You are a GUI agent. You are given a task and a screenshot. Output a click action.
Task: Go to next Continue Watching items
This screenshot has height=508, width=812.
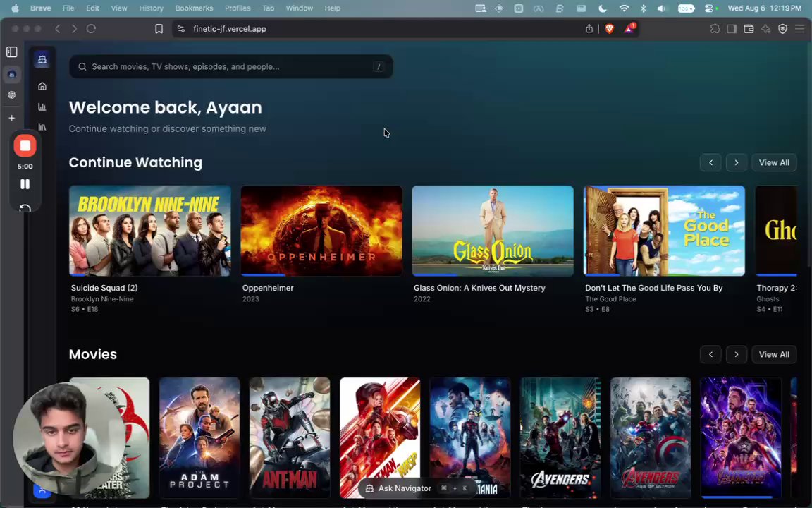[737, 163]
